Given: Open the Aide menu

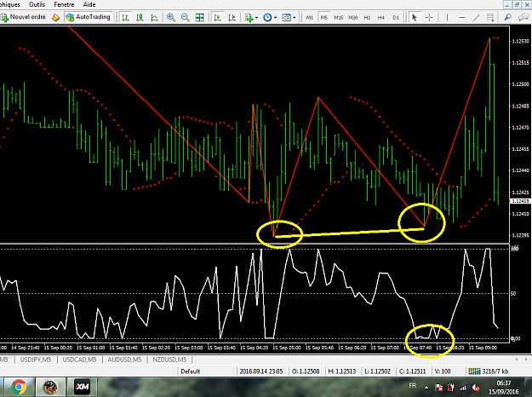Looking at the screenshot, I should coord(89,4).
